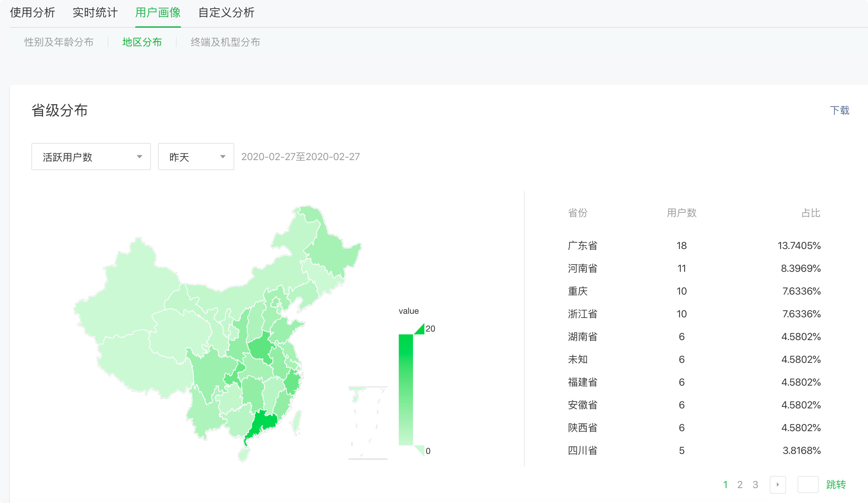
Task: Open the 自定义分析 tab
Action: (226, 13)
